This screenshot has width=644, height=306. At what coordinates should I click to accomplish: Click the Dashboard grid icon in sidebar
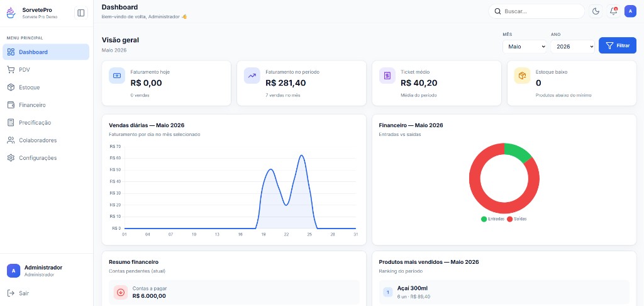pos(11,52)
